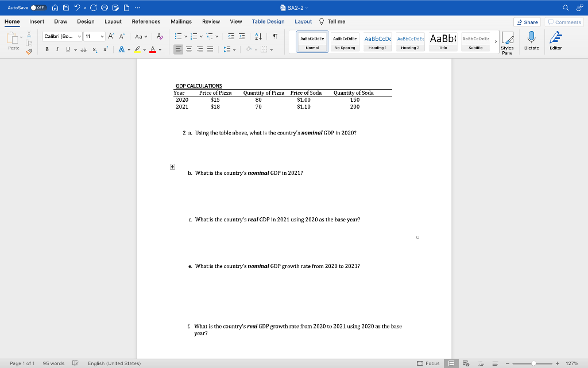Viewport: 588px width, 368px height.
Task: Increase paragraph indent
Action: [x=242, y=36]
